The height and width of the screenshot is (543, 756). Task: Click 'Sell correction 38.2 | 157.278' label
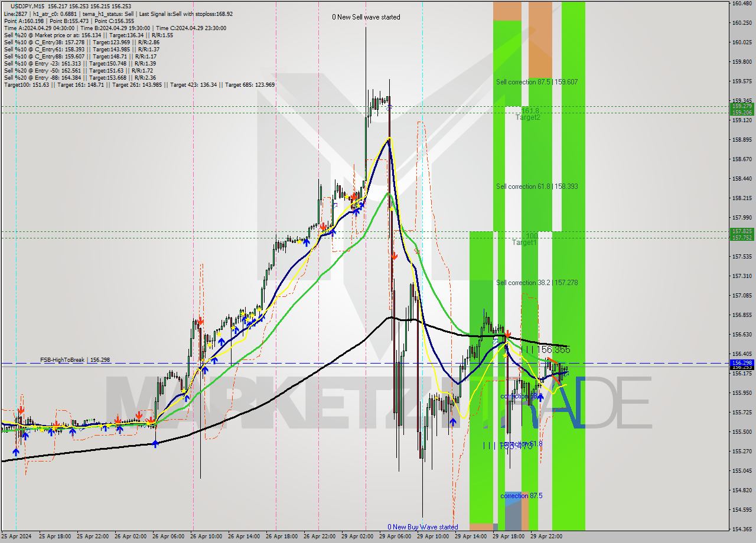[537, 283]
